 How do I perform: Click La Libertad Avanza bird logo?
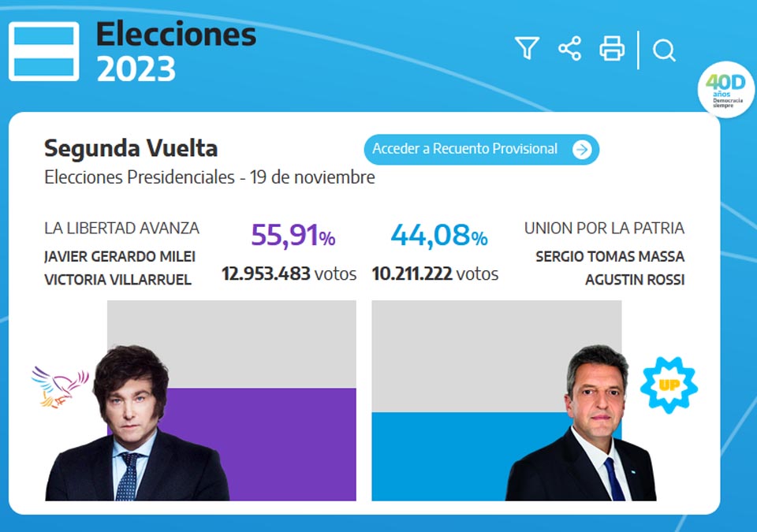59,386
